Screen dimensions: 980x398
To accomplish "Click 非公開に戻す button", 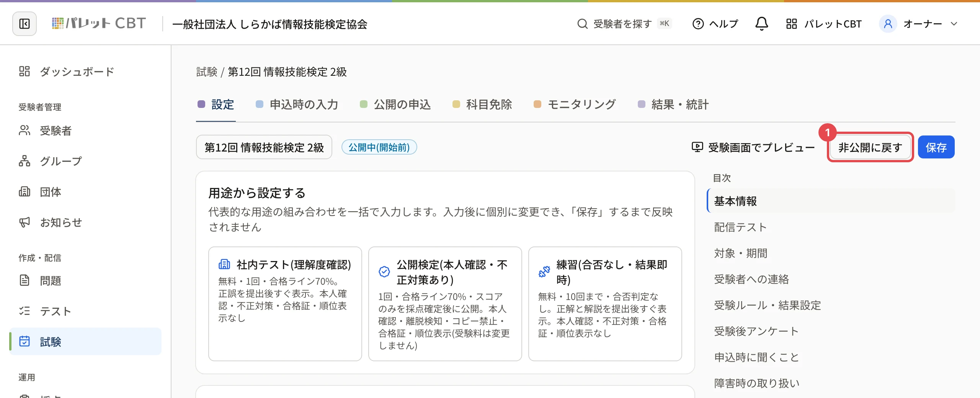I will 870,147.
